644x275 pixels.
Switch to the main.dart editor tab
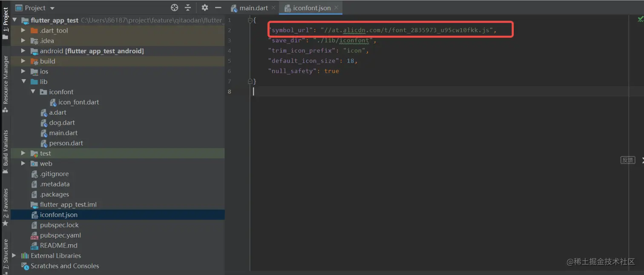coord(253,8)
